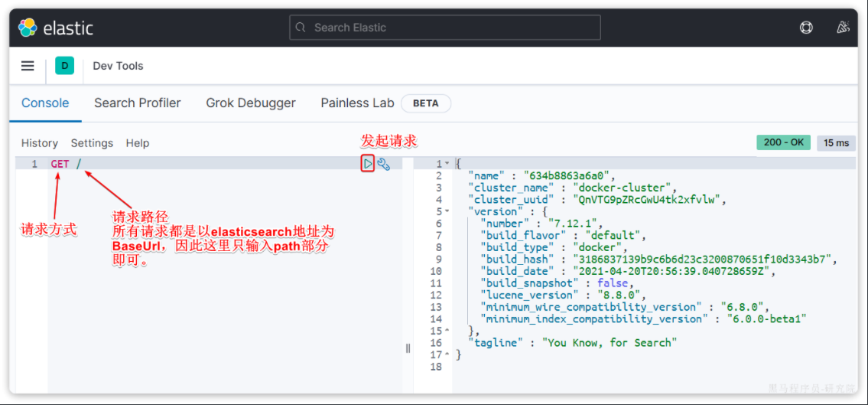Click the tagline You Know, for Search

(610, 342)
